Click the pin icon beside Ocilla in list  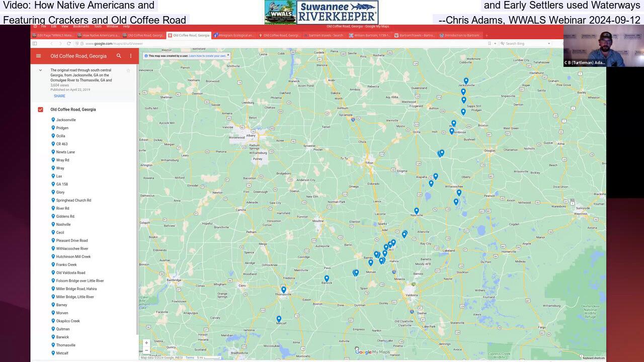click(x=53, y=136)
